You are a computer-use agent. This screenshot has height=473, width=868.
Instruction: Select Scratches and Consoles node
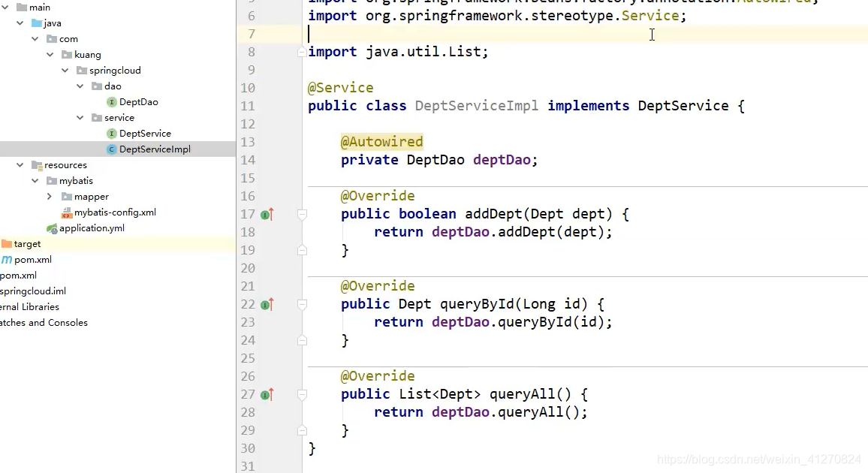(x=44, y=323)
